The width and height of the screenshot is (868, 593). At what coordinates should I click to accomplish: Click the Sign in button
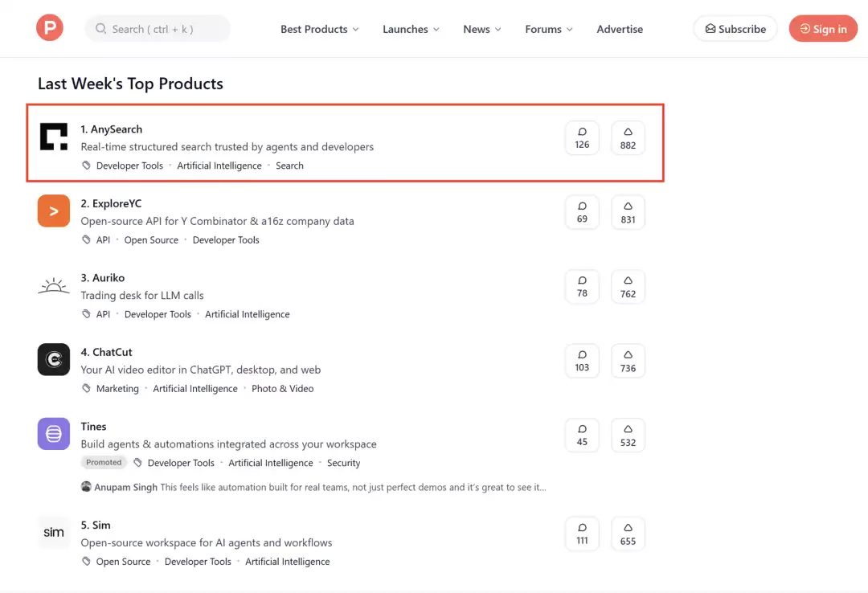[823, 29]
